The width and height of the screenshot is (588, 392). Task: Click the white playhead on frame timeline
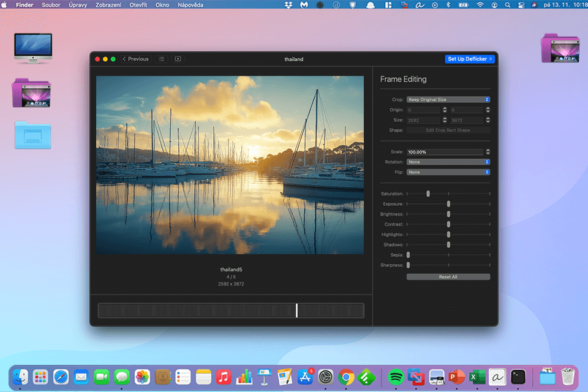(x=296, y=311)
